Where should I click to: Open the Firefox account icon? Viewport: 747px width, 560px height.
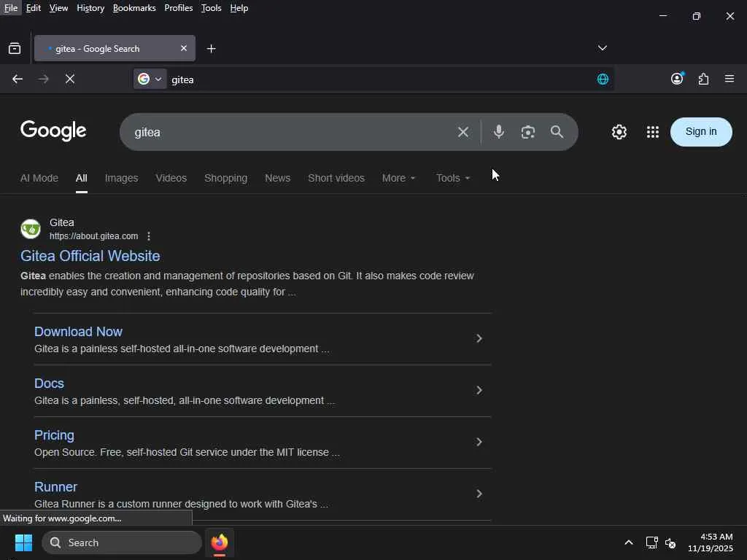677,79
